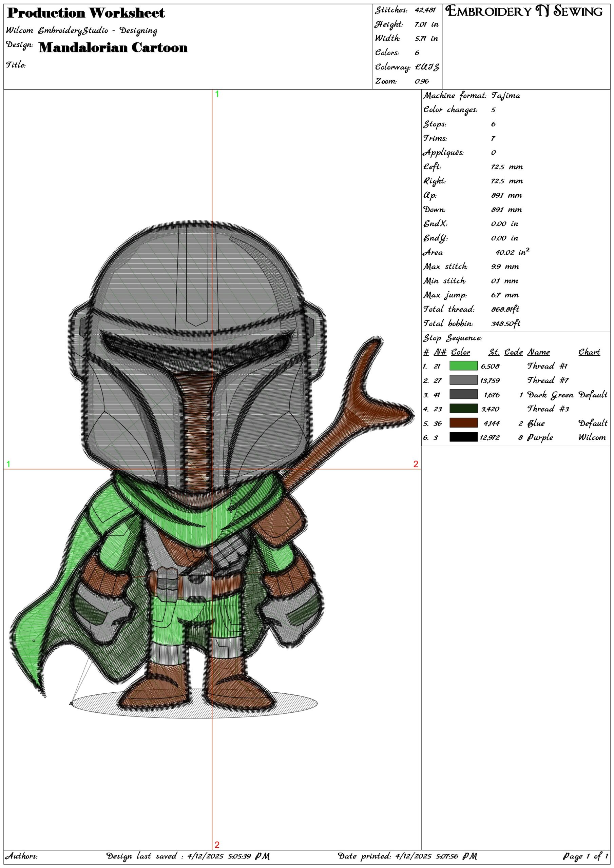Image resolution: width=614 pixels, height=868 pixels.
Task: Click the 'Left:' measurement label
Action: coord(432,167)
